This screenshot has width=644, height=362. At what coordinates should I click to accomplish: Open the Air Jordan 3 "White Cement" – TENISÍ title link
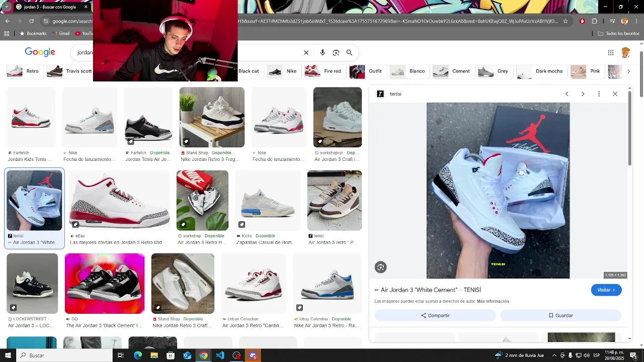tap(428, 290)
